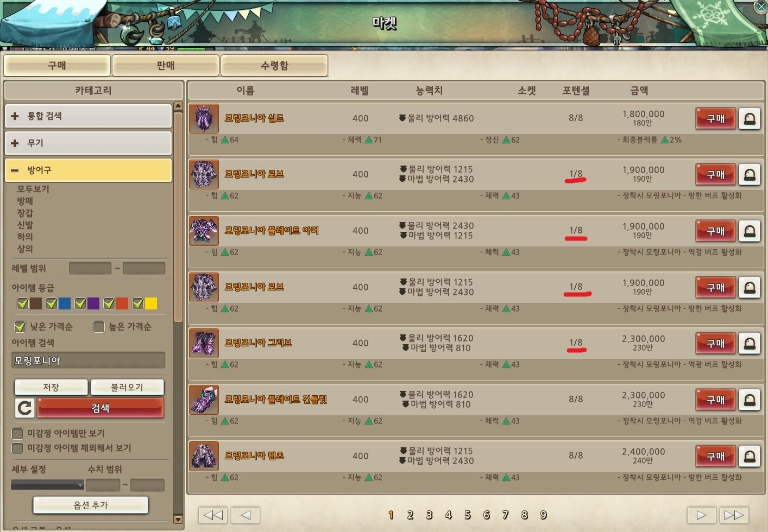The height and width of the screenshot is (532, 768).
Task: Go to next page arrow icon
Action: pos(701,515)
